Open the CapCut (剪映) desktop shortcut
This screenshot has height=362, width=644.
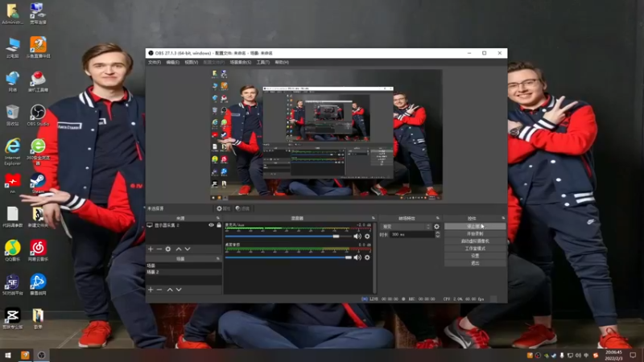(12, 319)
